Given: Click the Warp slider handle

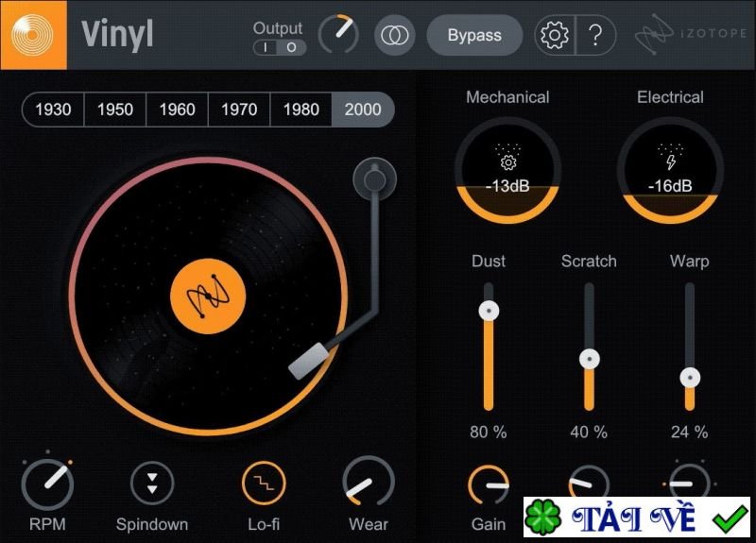Looking at the screenshot, I should click(x=690, y=378).
